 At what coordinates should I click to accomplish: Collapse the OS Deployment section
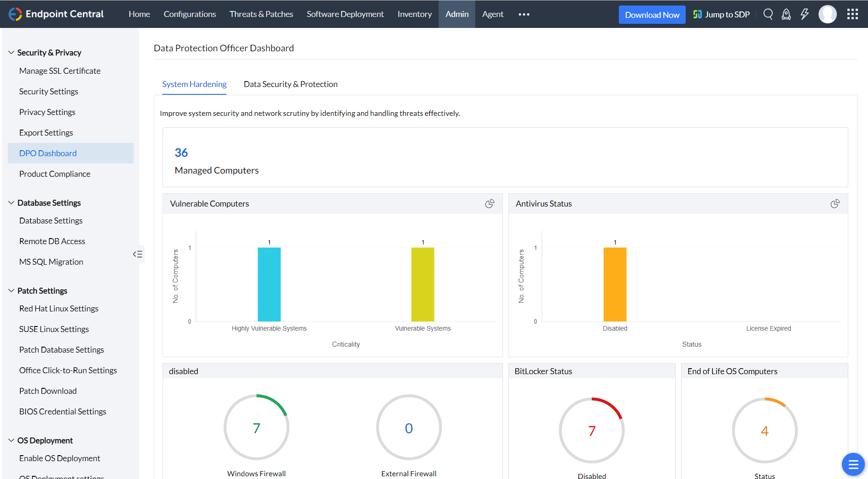pos(11,440)
